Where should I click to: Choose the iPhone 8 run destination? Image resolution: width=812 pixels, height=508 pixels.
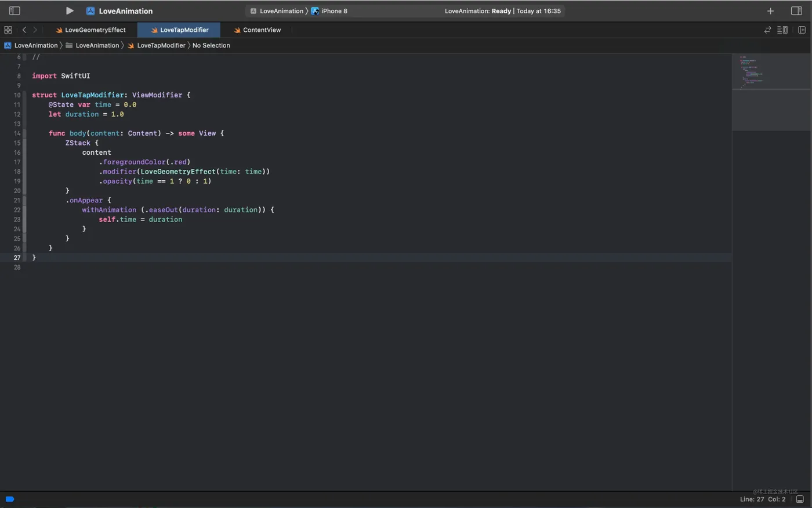329,11
